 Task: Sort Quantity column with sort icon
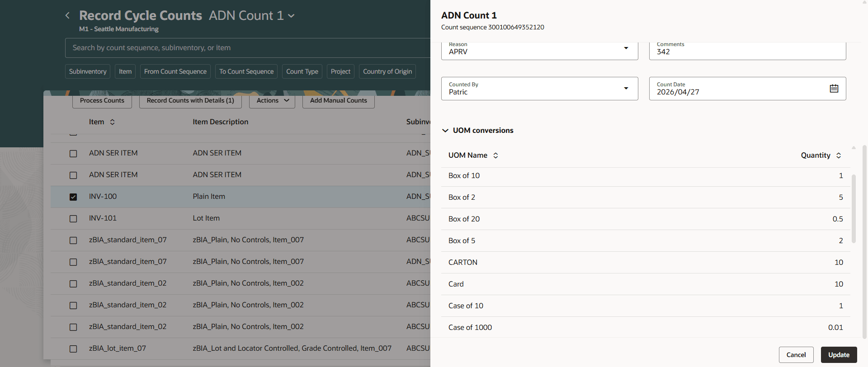839,155
